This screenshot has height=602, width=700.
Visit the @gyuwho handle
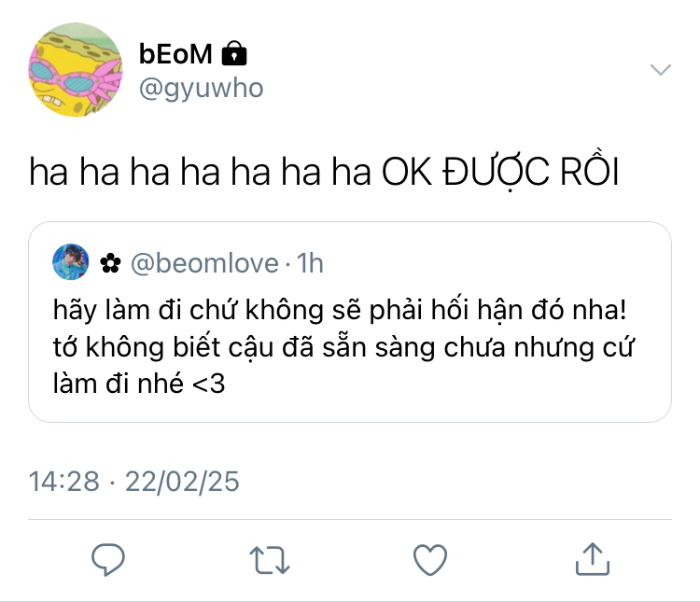coord(201,89)
